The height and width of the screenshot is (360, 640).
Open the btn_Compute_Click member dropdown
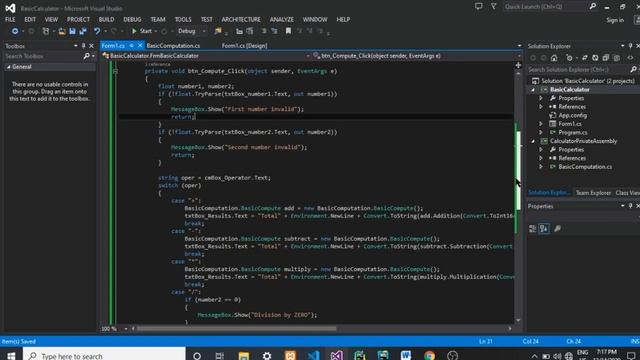point(519,56)
